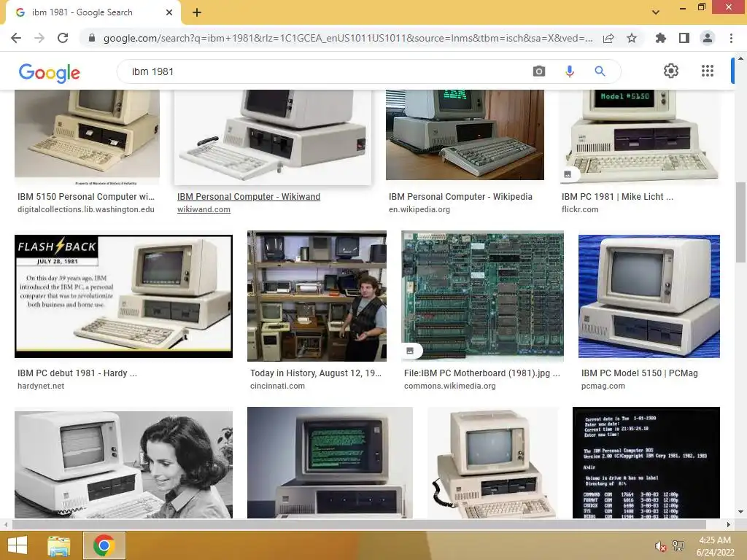Search by image camera icon
Viewport: 747px width, 560px height.
(x=539, y=71)
